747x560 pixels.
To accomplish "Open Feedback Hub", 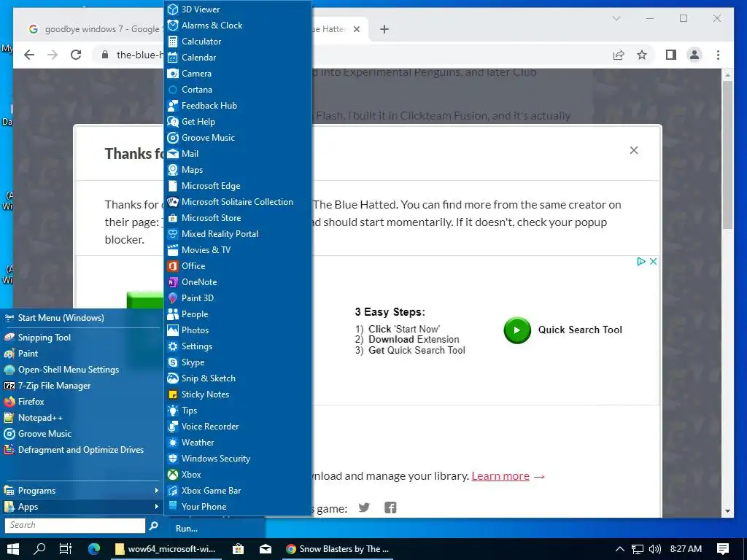I will [x=239, y=106].
